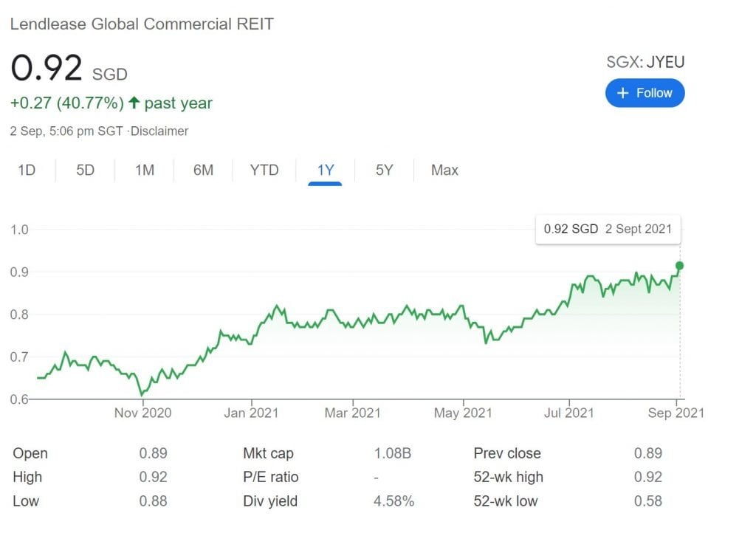Click the Follow button
756x533 pixels.
coord(645,93)
